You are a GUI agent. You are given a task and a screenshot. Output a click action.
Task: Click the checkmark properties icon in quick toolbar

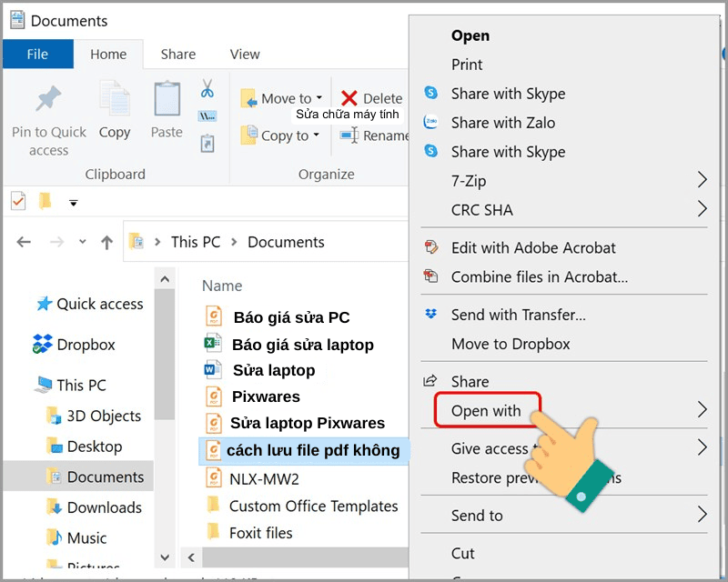(18, 201)
